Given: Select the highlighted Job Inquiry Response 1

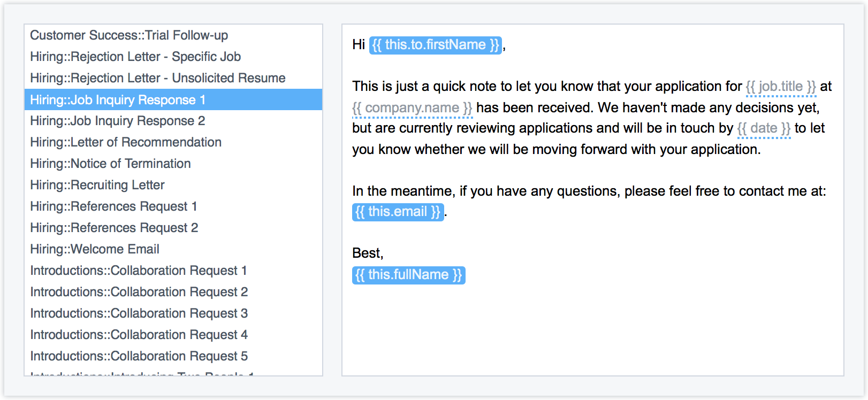Looking at the screenshot, I should point(118,100).
